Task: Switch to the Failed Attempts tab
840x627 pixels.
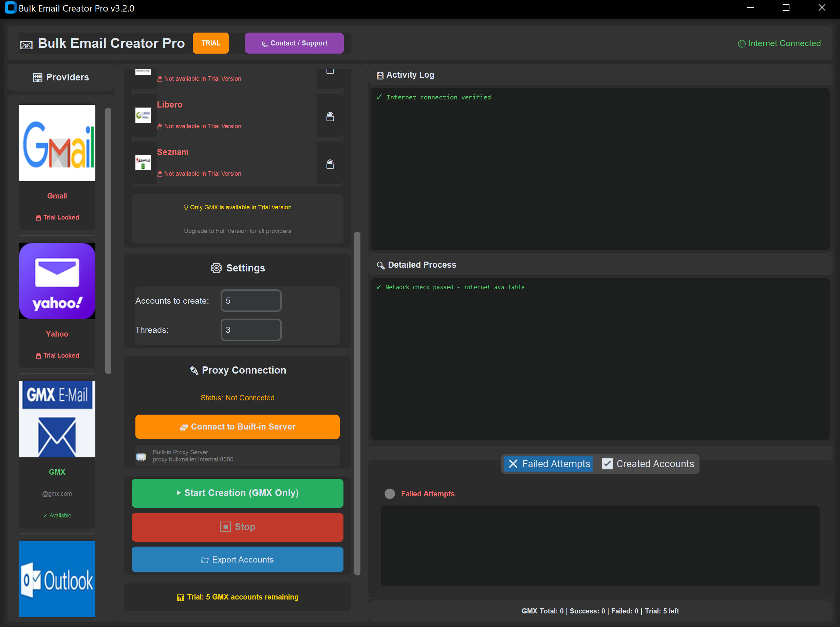Action: coord(548,464)
